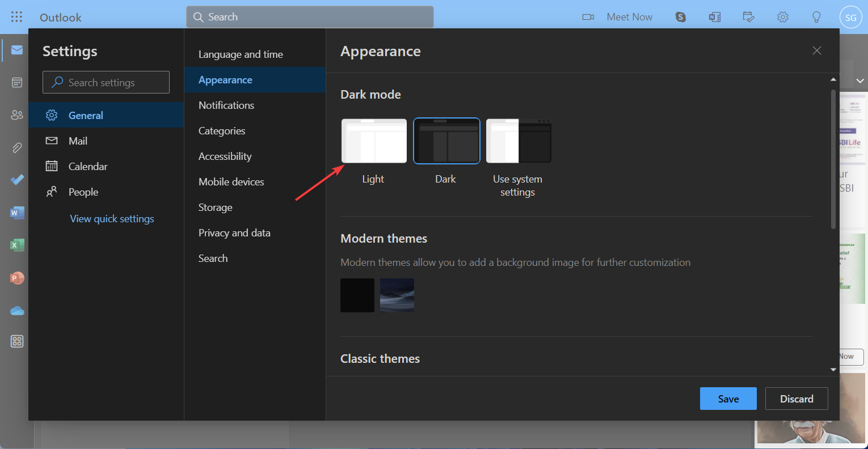The height and width of the screenshot is (449, 868).
Task: Choose the Light mode thumbnail
Action: (374, 141)
